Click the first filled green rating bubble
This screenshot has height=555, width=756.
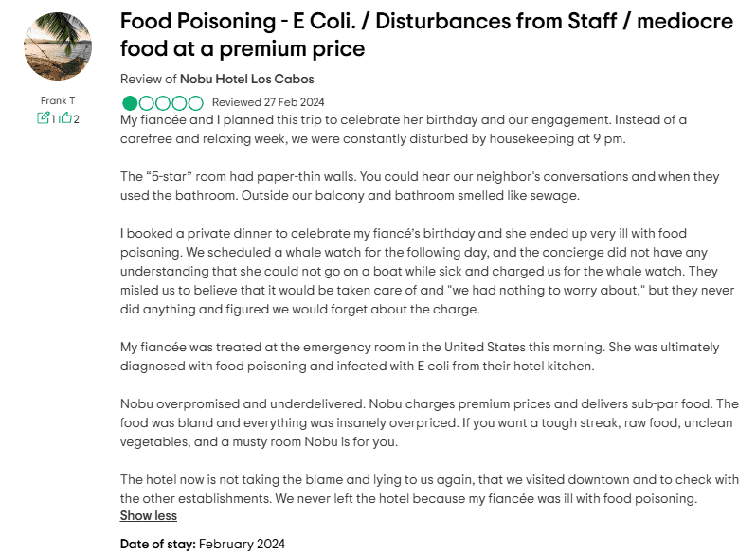[x=129, y=102]
